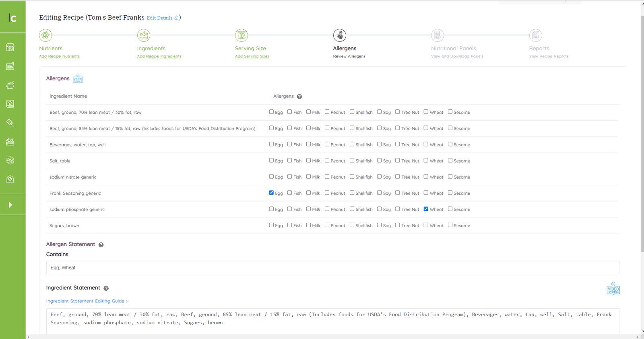Click the kitchen scale icon in sidebar
Image resolution: width=644 pixels, height=339 pixels.
click(x=10, y=179)
